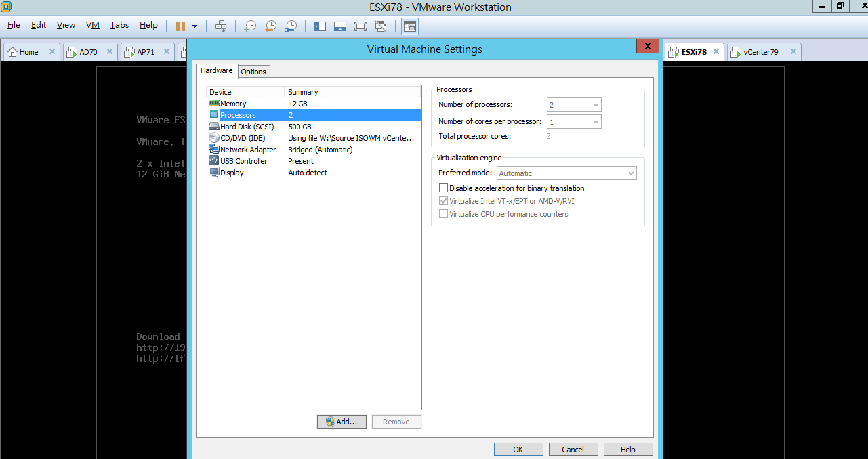Select the CD/DVD (IDE) device row
868x459 pixels.
pos(313,138)
